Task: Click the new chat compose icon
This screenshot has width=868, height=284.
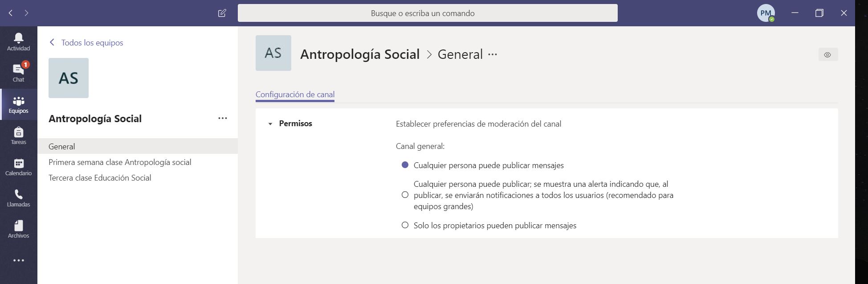Action: (222, 13)
